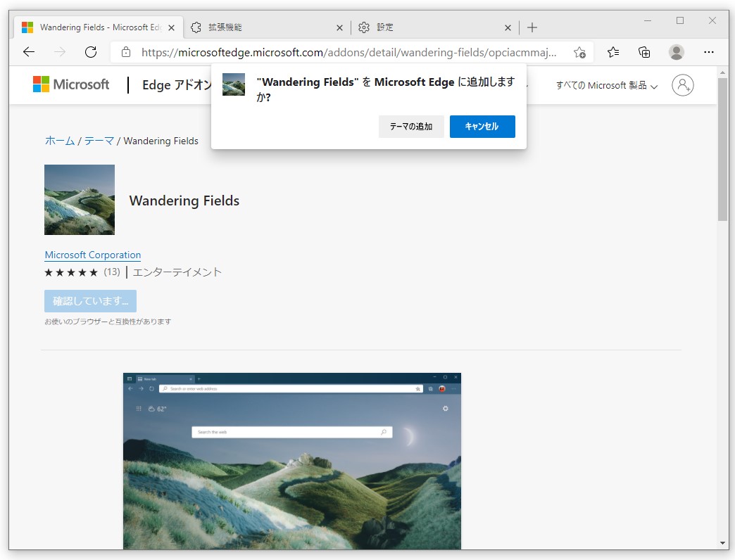The image size is (735, 560).
Task: Open Collections from the toolbar
Action: pyautogui.click(x=644, y=52)
